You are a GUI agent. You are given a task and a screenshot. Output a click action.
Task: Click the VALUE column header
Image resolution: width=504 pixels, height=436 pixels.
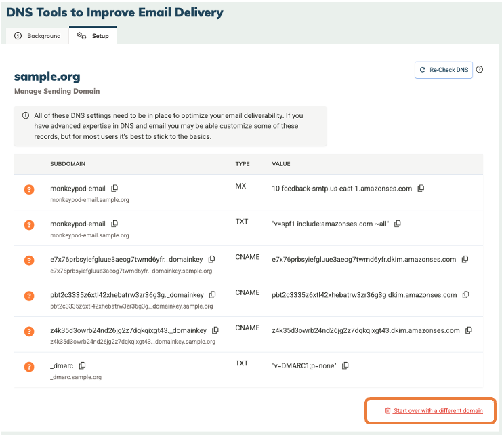(281, 164)
